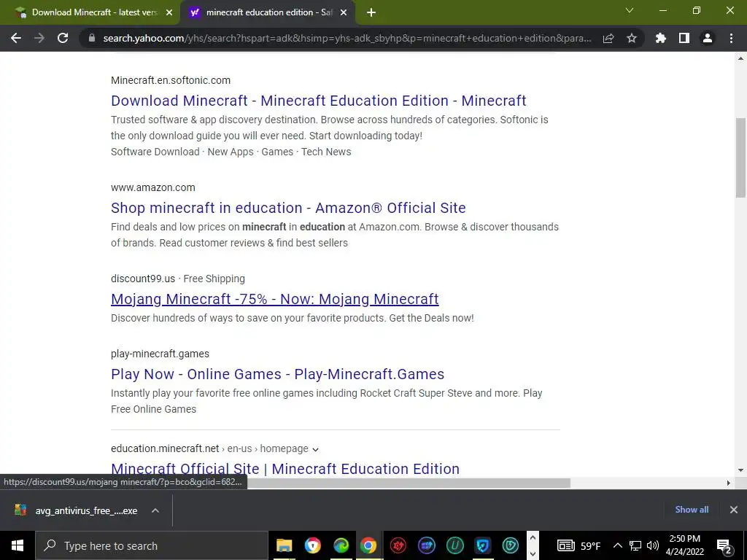Click Minecraft.en.softonic.com text
This screenshot has height=560, width=747.
point(171,80)
